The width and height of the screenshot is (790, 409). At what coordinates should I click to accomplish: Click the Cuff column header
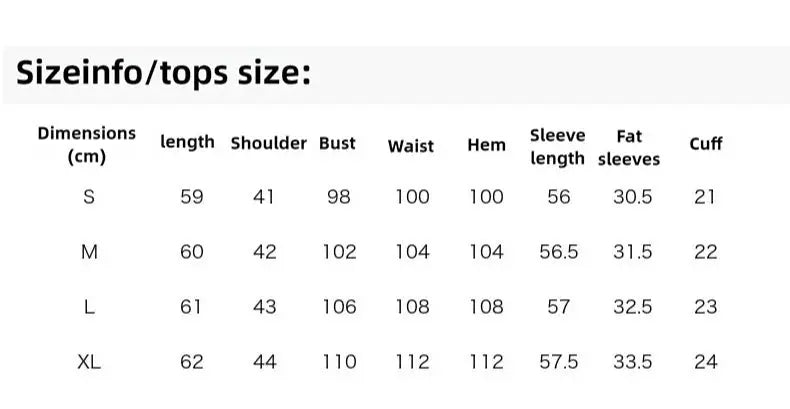tap(706, 144)
